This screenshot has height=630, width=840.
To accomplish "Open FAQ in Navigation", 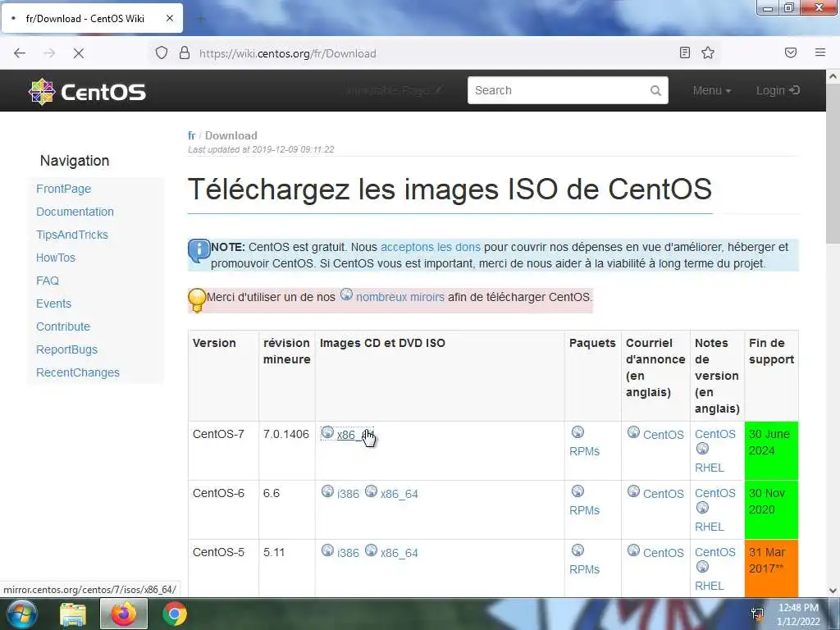I will coord(48,281).
